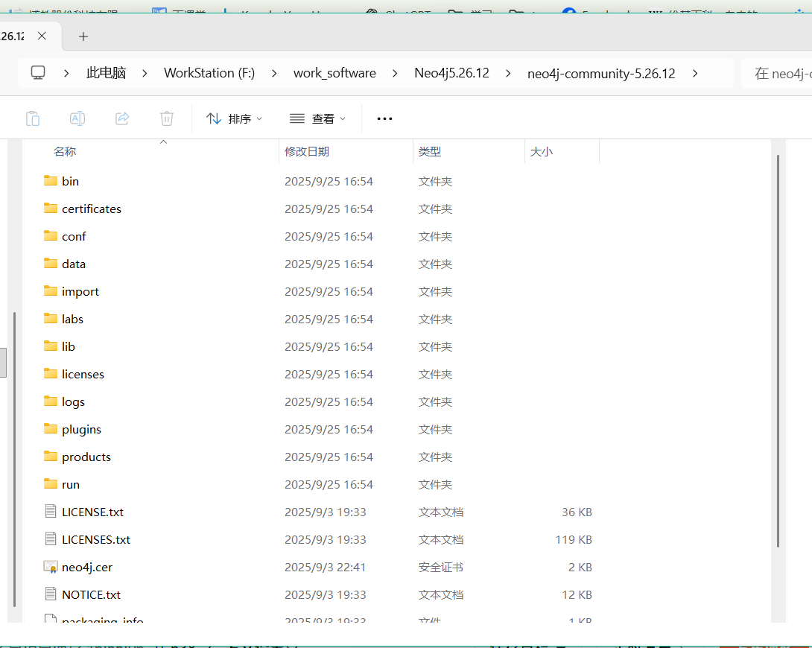Select the conf folder icon
This screenshot has height=648, width=812.
pos(50,236)
